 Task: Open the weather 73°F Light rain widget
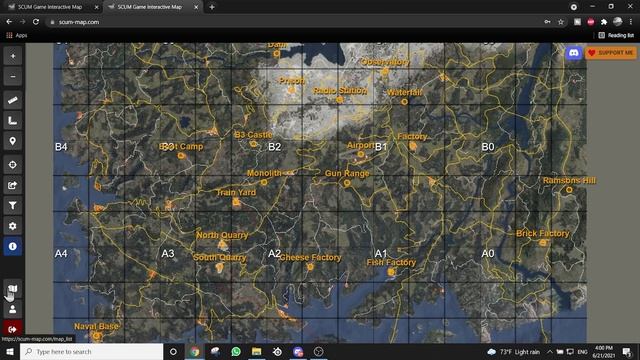[513, 351]
